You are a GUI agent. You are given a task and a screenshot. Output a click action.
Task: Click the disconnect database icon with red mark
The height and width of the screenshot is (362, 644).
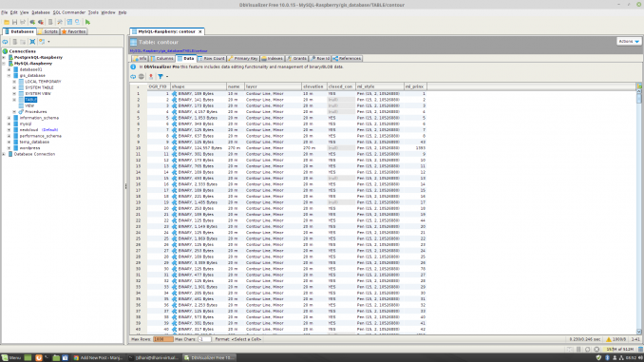coord(41,22)
